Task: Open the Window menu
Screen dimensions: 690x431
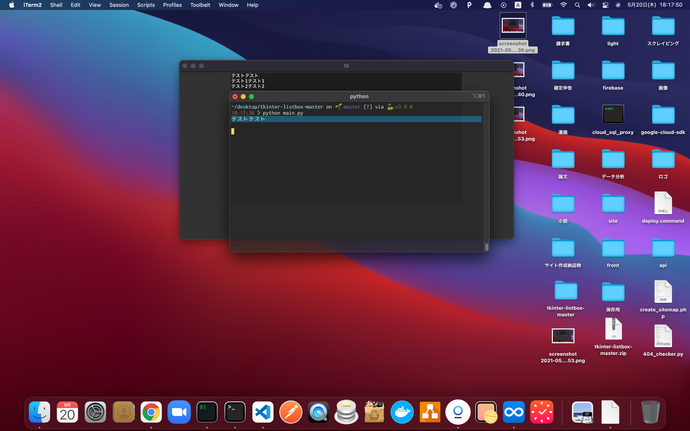Action: [x=228, y=5]
